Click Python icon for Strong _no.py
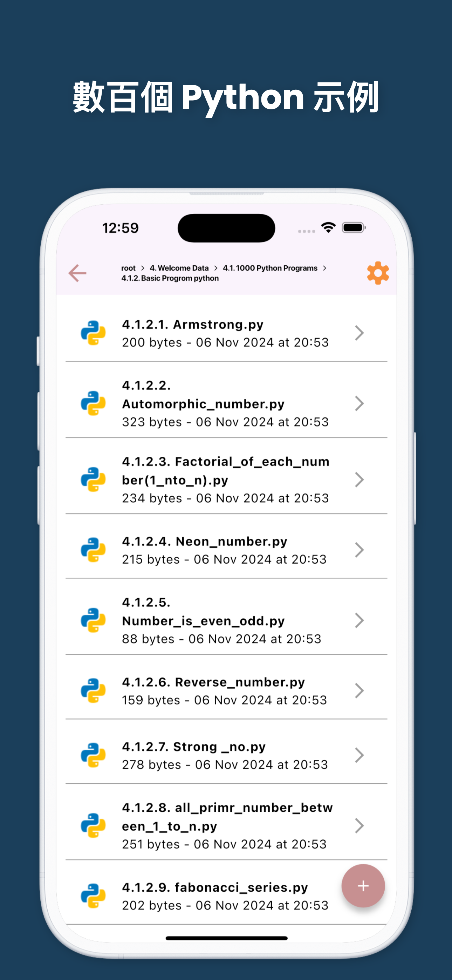The image size is (452, 980). click(93, 755)
